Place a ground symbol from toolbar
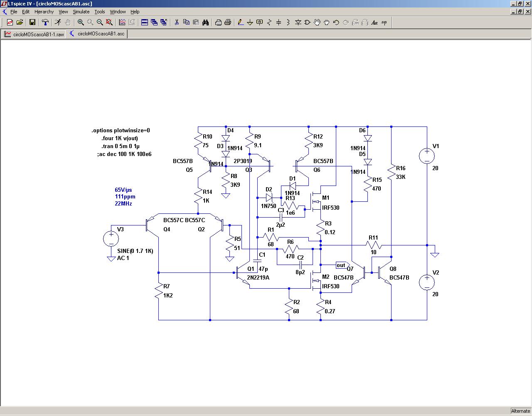This screenshot has height=416, width=532. click(x=250, y=22)
